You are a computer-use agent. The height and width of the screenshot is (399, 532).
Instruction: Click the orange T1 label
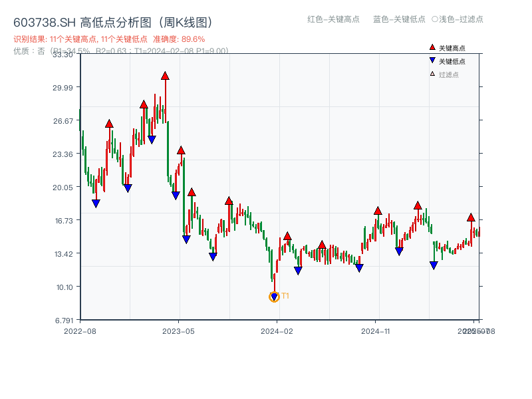[285, 296]
